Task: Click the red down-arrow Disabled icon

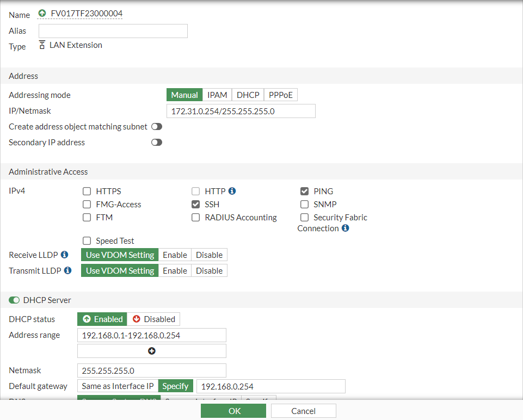Action: coord(136,319)
